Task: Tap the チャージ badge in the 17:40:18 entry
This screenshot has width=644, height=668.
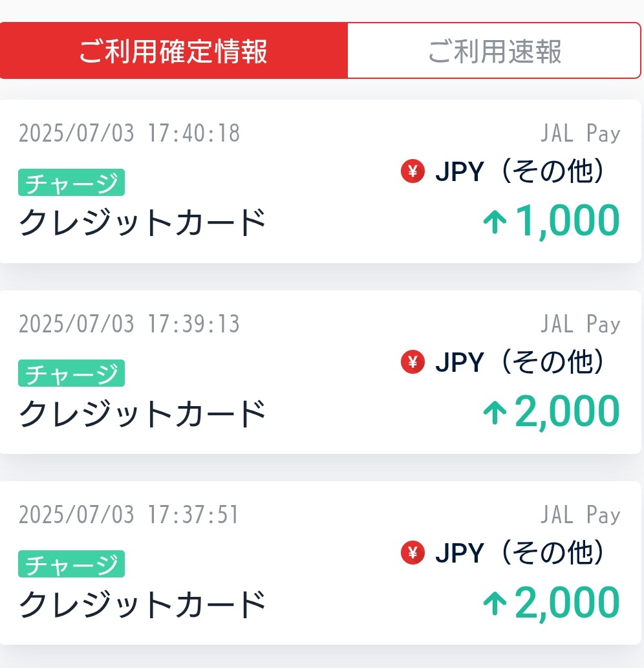Action: pyautogui.click(x=71, y=182)
